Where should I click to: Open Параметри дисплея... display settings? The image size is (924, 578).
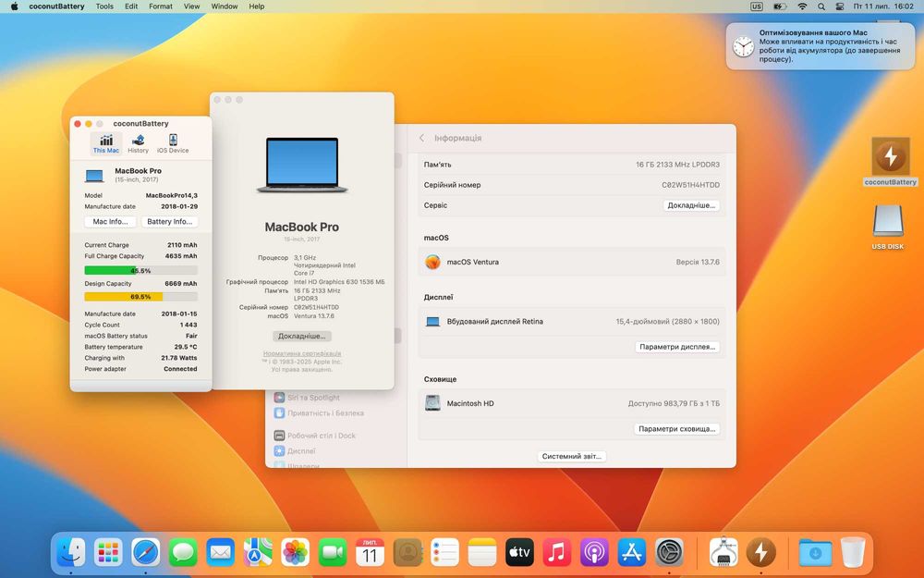pyautogui.click(x=677, y=347)
